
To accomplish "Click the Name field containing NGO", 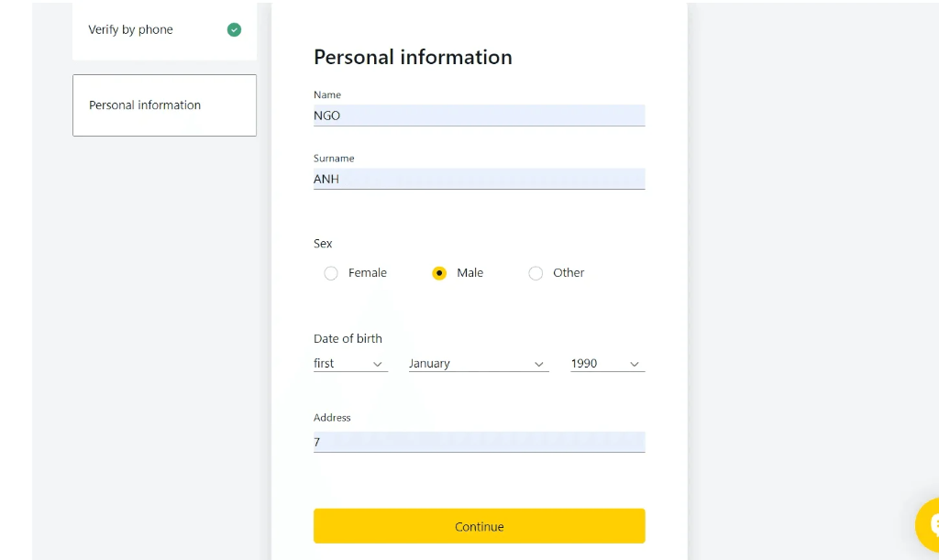I will pos(479,115).
